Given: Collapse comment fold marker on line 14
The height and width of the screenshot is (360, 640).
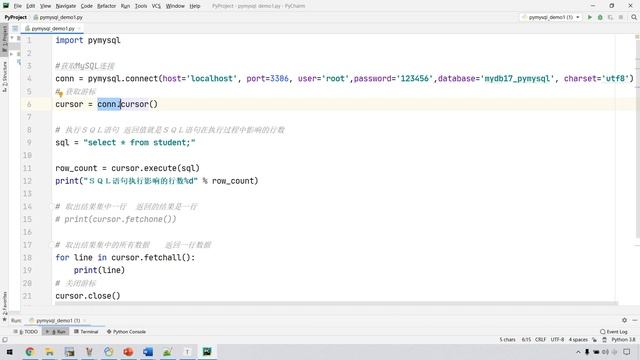Looking at the screenshot, I should (x=52, y=207).
